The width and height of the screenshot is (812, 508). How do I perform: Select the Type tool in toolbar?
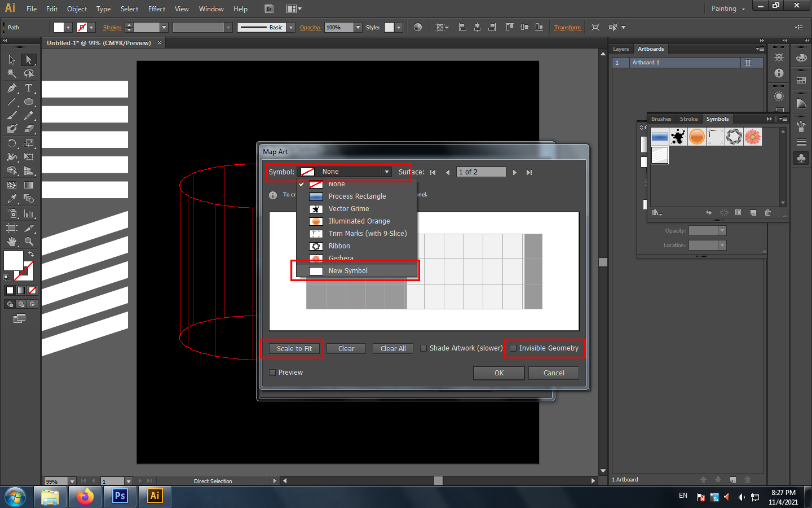coord(29,88)
